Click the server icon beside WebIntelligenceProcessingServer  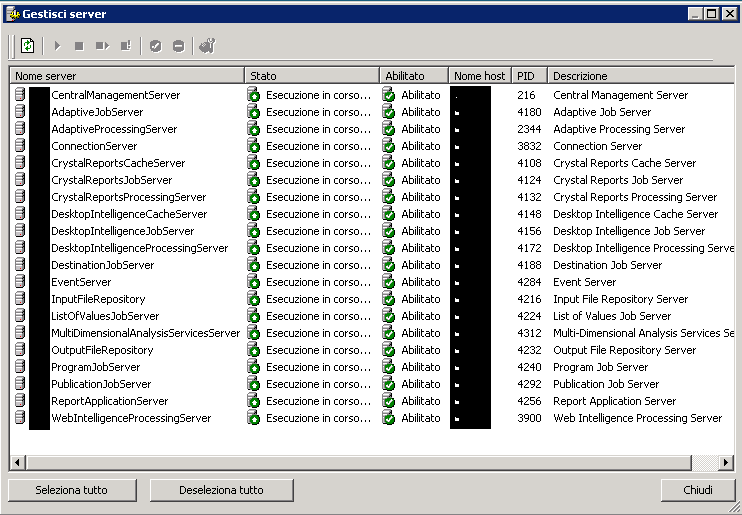coord(20,417)
